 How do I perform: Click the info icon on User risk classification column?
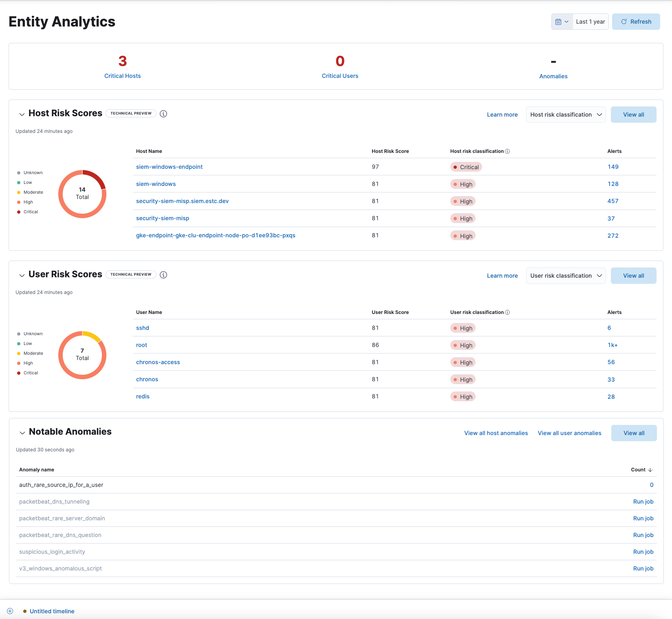point(508,312)
